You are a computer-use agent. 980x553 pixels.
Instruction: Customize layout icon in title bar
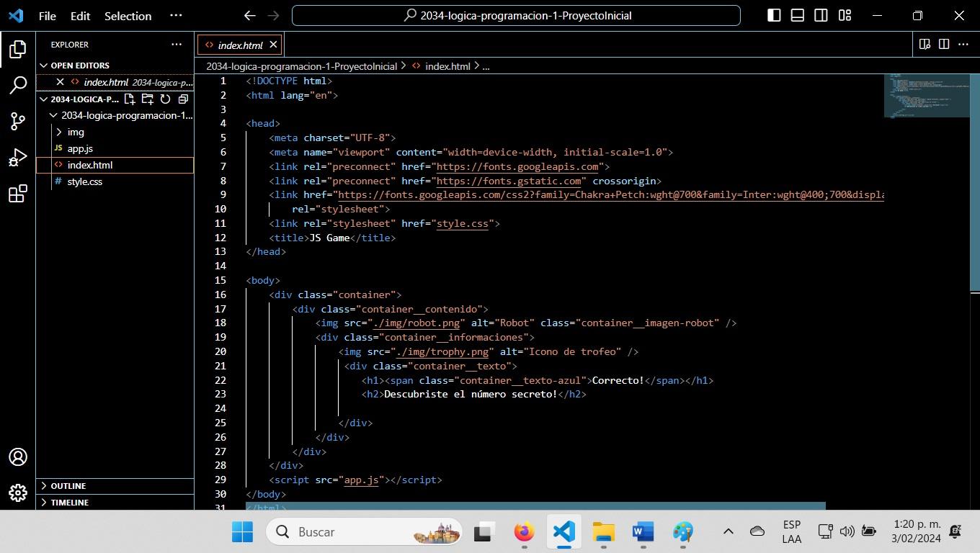[x=845, y=15]
